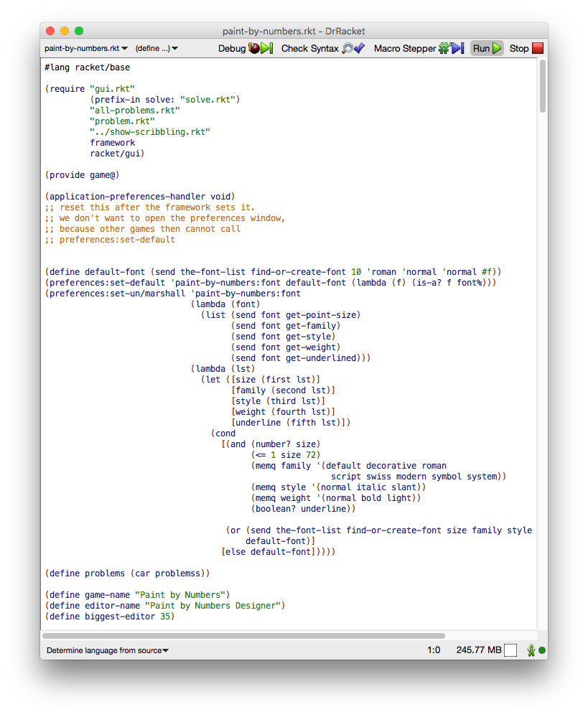The height and width of the screenshot is (717, 588).
Task: Click the 245.77 MB memory indicator
Action: click(477, 650)
